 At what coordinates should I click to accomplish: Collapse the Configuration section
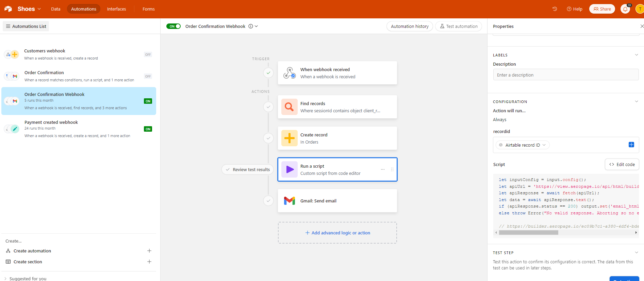pos(636,101)
